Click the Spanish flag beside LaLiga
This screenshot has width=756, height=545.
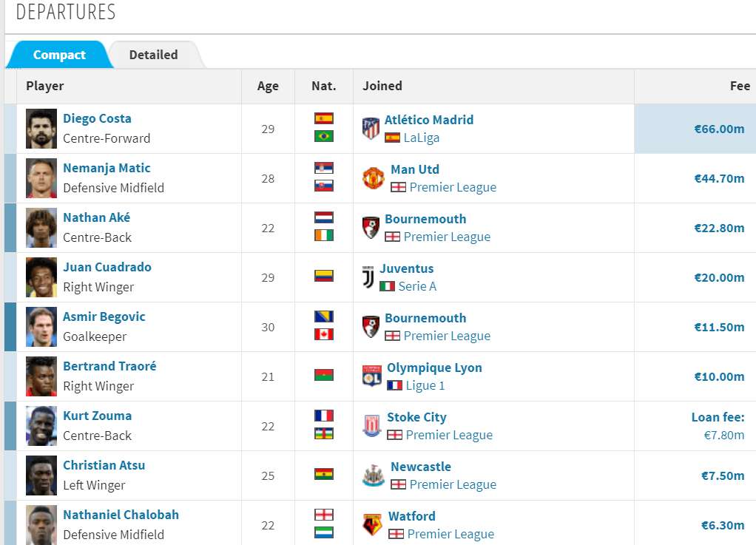[393, 138]
